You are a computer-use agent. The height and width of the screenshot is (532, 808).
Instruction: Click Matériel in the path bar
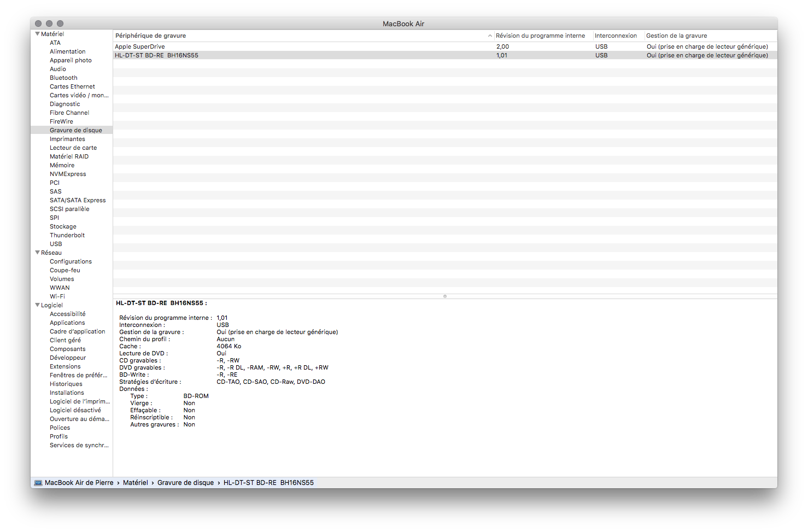click(x=136, y=483)
